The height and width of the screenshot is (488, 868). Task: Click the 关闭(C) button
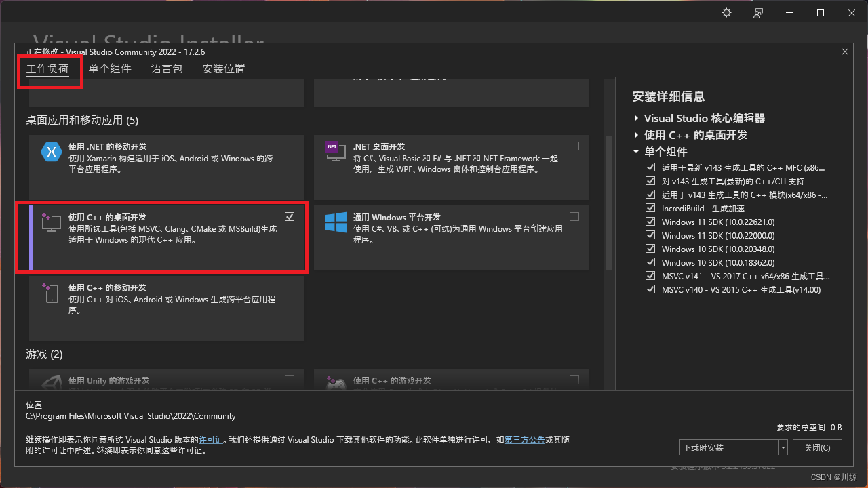pos(817,447)
